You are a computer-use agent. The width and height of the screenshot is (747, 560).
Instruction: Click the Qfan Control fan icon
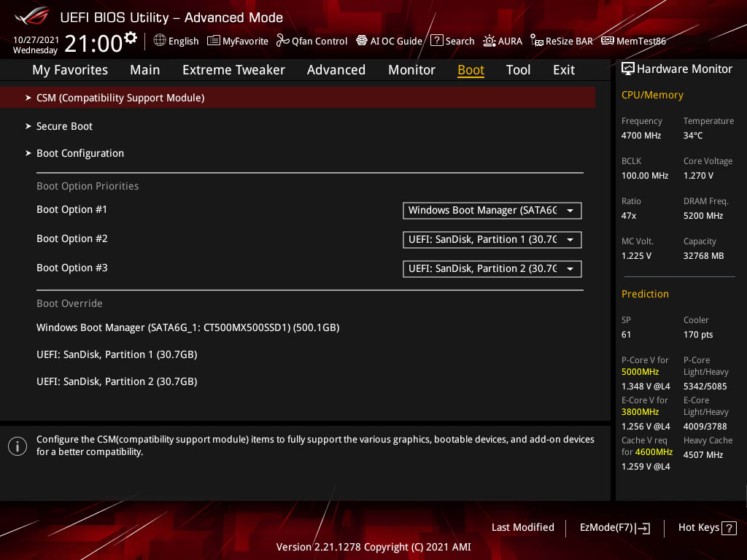[282, 41]
